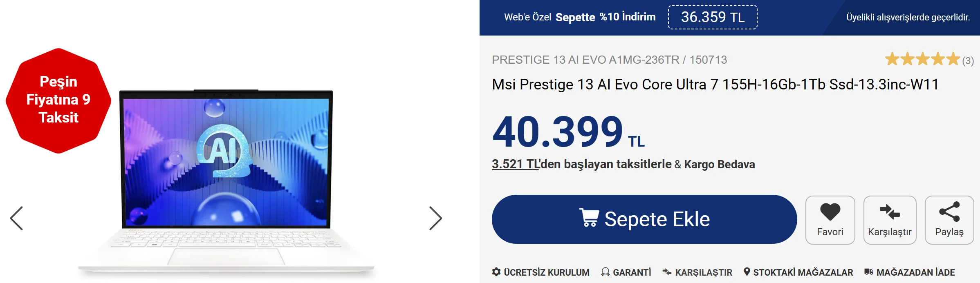Show the next product image
Image resolution: width=980 pixels, height=283 pixels.
point(435,218)
